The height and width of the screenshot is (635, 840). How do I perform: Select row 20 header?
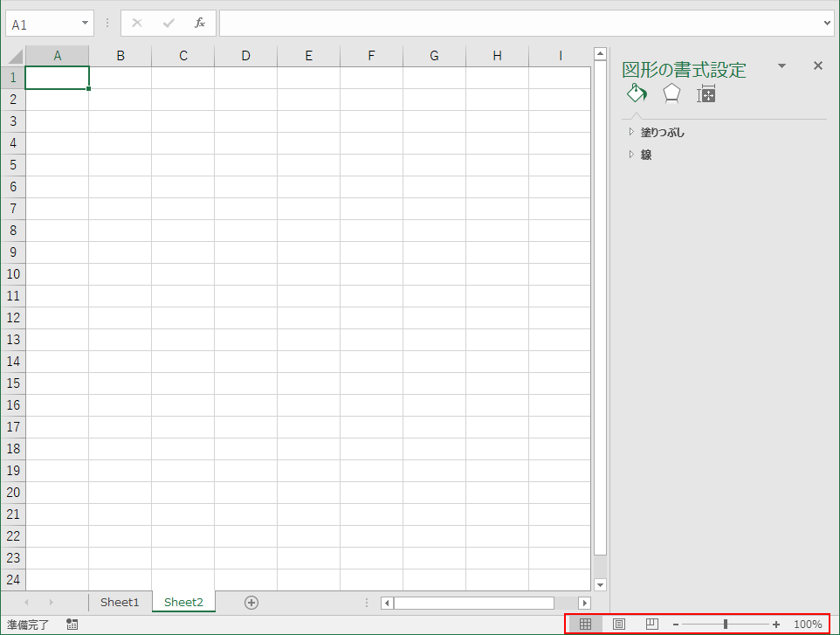pos(13,493)
